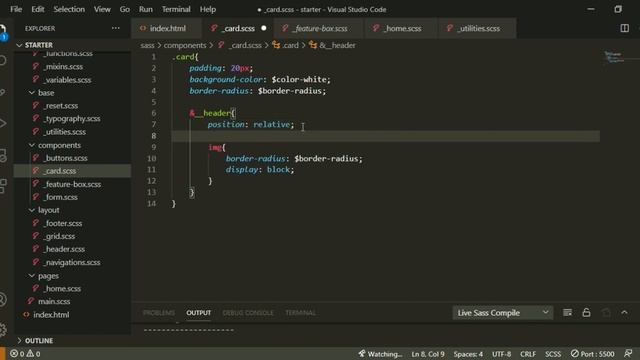Screen dimensions: 640x360
Task: Click the editor minimap preview
Action: point(614,57)
